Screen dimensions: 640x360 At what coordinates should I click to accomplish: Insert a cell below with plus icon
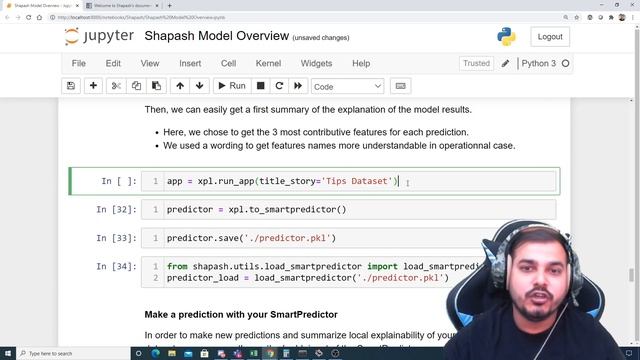(93, 86)
